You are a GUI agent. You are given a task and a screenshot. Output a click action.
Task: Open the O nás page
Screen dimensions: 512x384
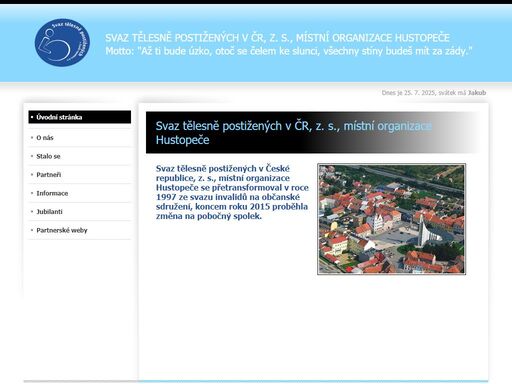click(45, 138)
